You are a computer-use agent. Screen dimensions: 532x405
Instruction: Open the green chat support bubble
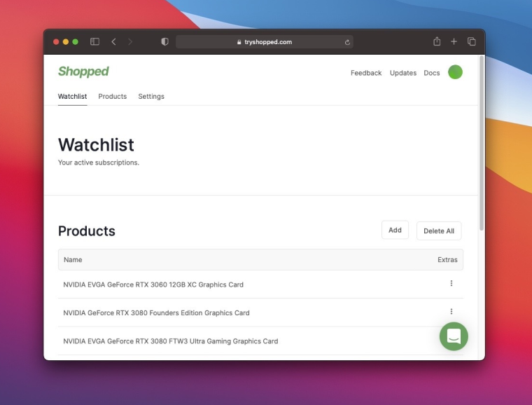454,336
